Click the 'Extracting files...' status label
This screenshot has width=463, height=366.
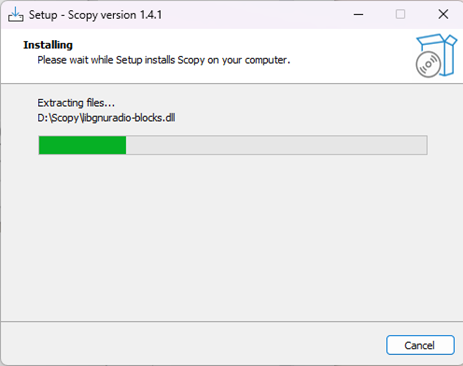click(76, 103)
